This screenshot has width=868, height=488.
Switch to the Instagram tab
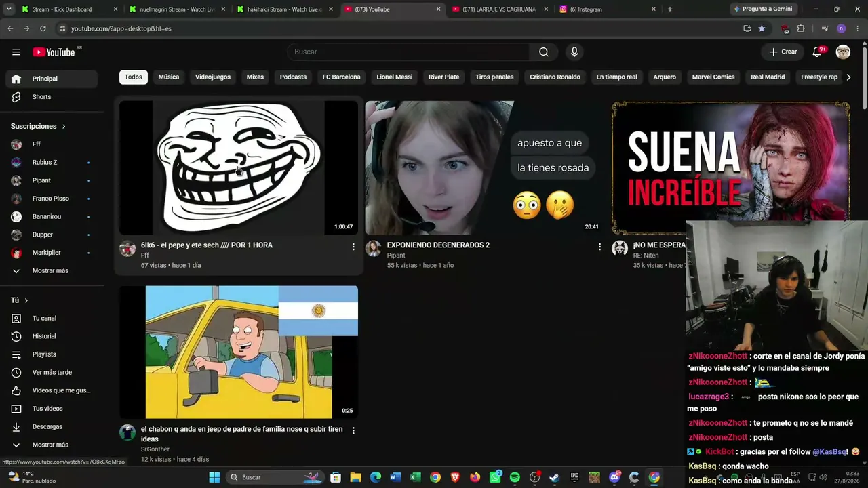click(x=607, y=9)
